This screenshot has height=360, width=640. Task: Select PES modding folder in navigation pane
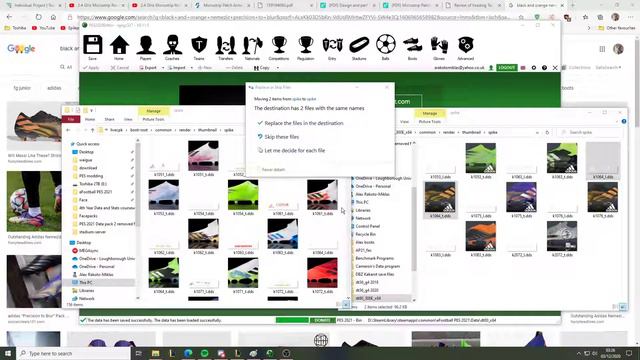pyautogui.click(x=91, y=176)
